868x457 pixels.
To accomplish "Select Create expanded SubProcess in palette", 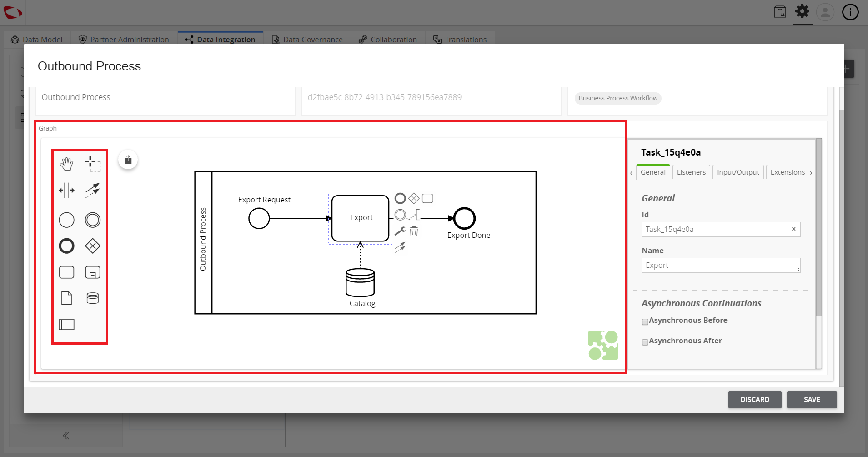I will pyautogui.click(x=93, y=272).
